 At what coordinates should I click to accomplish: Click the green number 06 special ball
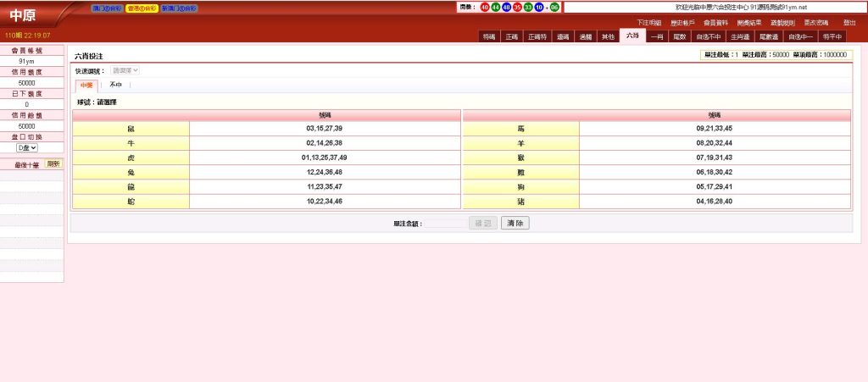tap(555, 7)
